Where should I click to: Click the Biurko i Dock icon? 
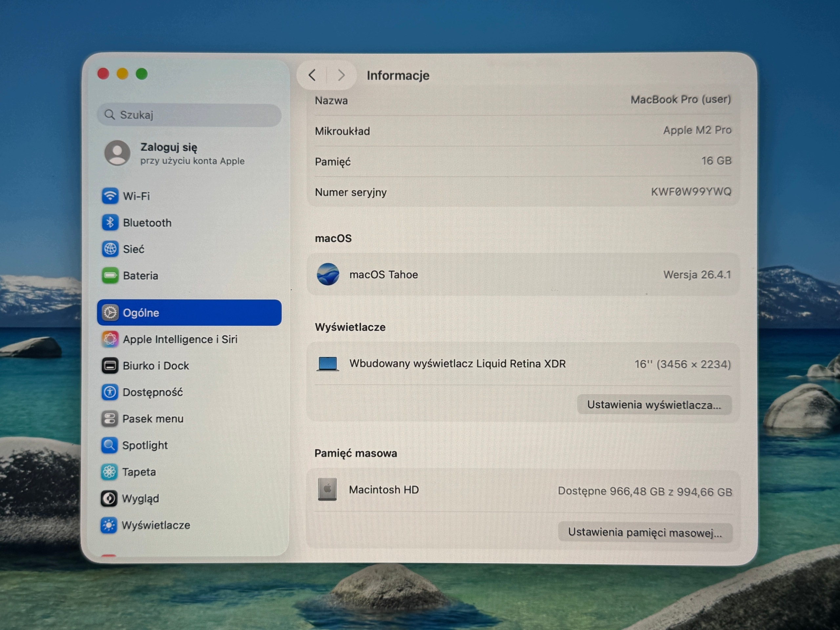(110, 365)
